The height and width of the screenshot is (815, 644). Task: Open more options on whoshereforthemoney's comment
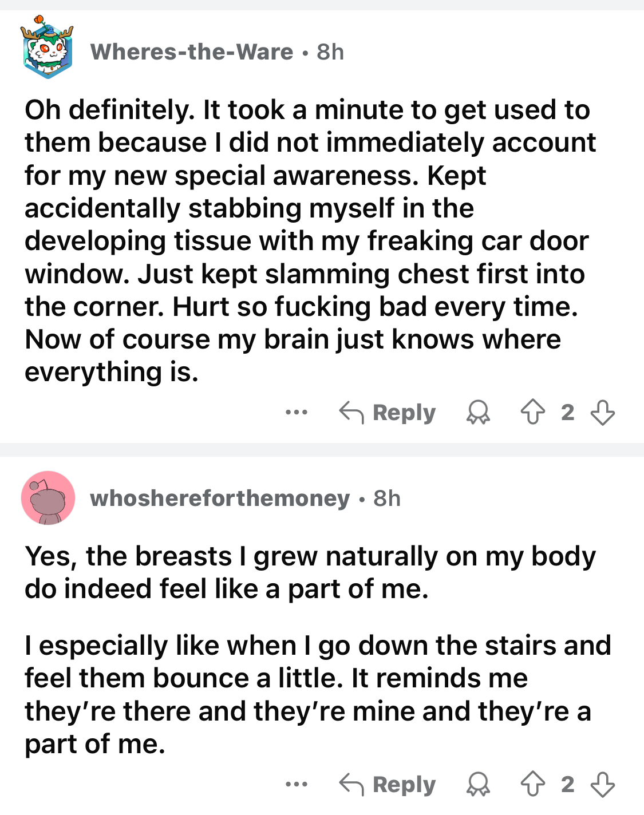point(297,784)
